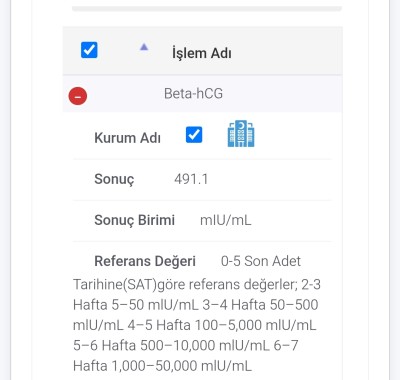
Task: Select the 491.1 result value
Action: coord(191,179)
